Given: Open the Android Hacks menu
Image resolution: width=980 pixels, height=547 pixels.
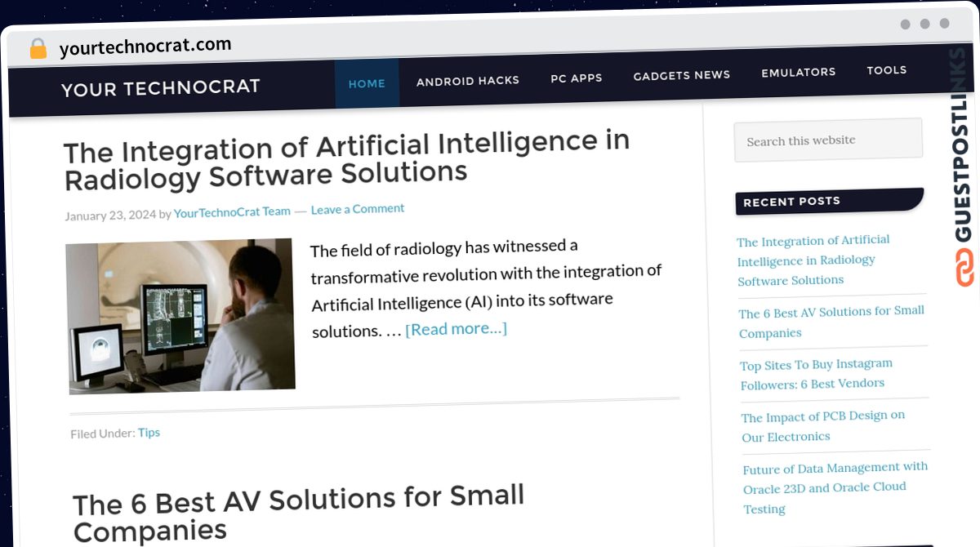Looking at the screenshot, I should click(468, 81).
